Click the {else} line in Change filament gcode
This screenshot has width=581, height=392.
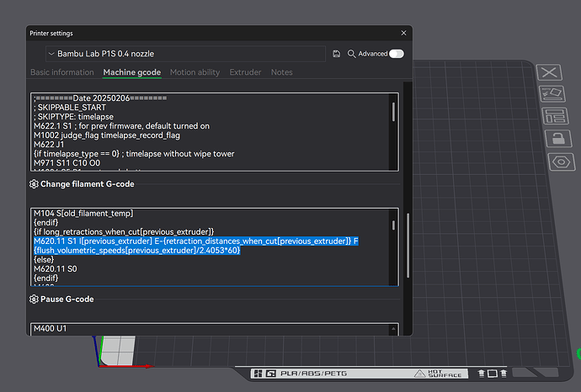44,259
